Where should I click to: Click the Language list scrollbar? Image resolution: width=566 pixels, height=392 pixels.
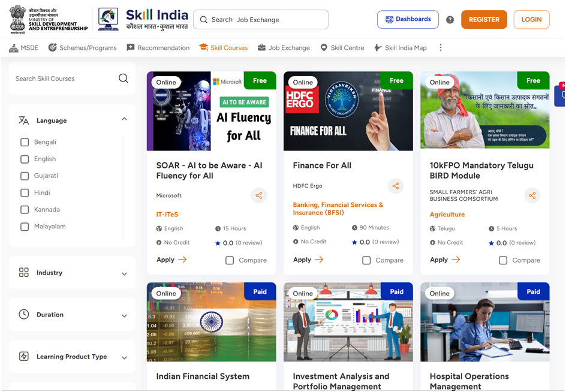coord(123,188)
